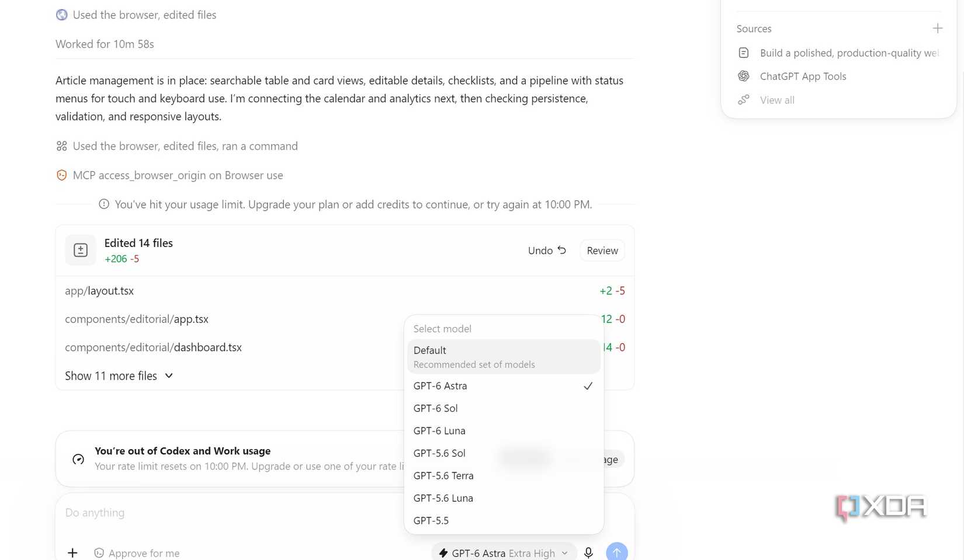
Task: Select the checked GPT-6 Astra model option
Action: point(504,386)
